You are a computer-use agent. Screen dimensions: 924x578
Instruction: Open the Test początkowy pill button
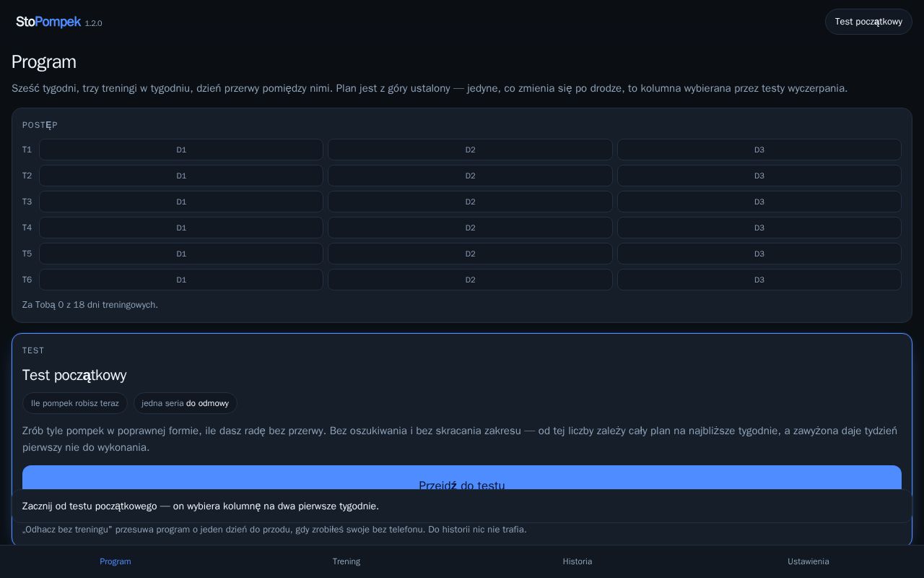pos(868,22)
